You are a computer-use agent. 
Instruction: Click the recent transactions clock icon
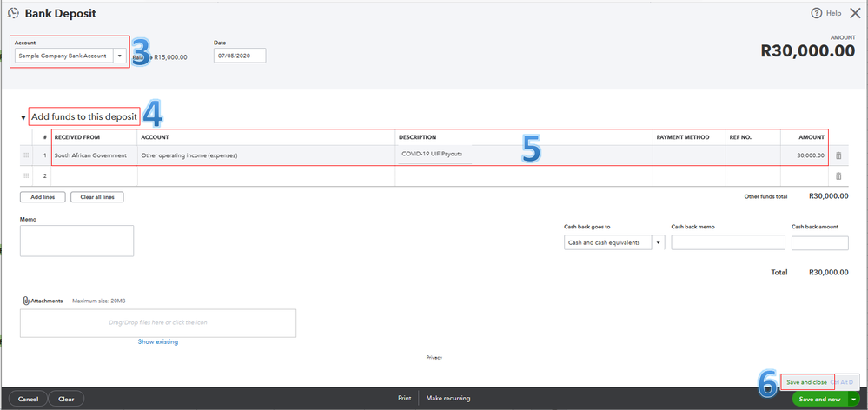coord(13,14)
